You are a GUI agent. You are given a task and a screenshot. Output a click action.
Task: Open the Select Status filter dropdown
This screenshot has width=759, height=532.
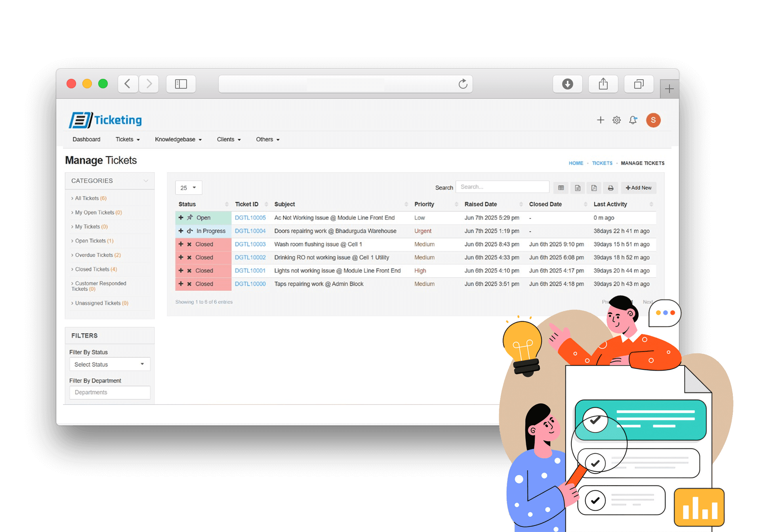(x=110, y=364)
